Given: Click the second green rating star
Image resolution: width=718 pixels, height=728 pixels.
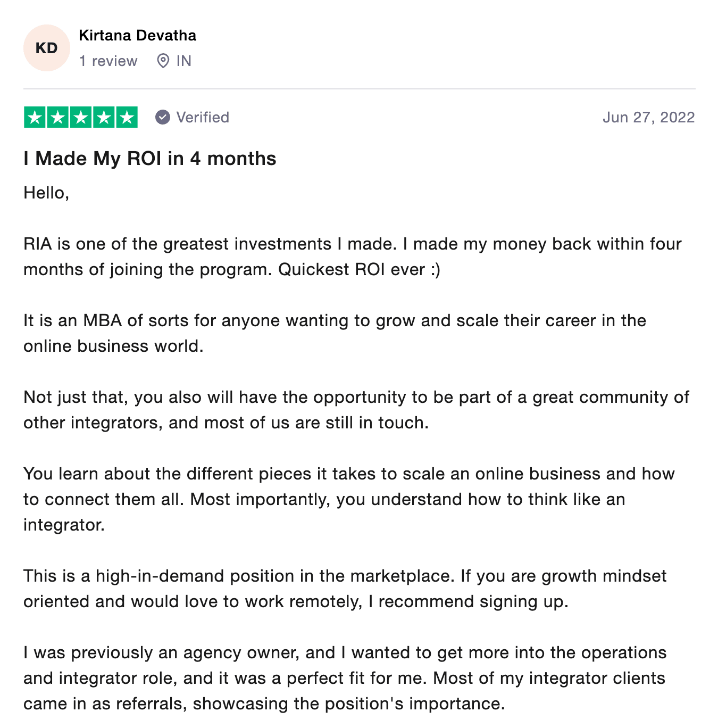Looking at the screenshot, I should pos(58,118).
